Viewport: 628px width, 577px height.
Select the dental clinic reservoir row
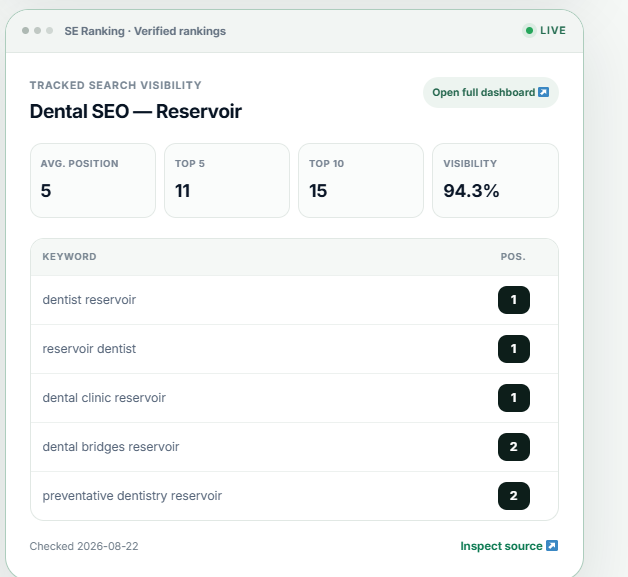[x=294, y=398]
